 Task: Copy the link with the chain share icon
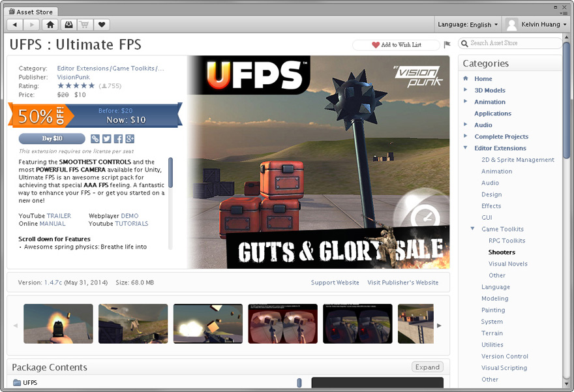pos(95,139)
